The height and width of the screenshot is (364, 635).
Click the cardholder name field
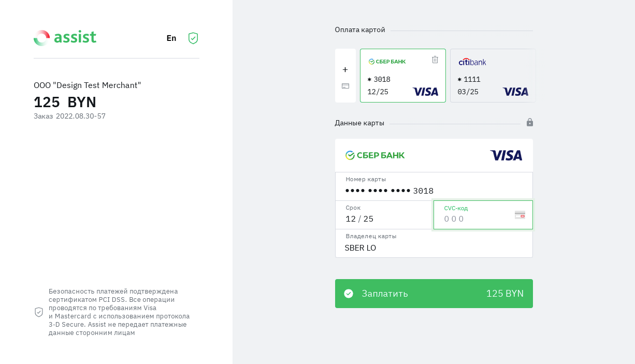434,248
